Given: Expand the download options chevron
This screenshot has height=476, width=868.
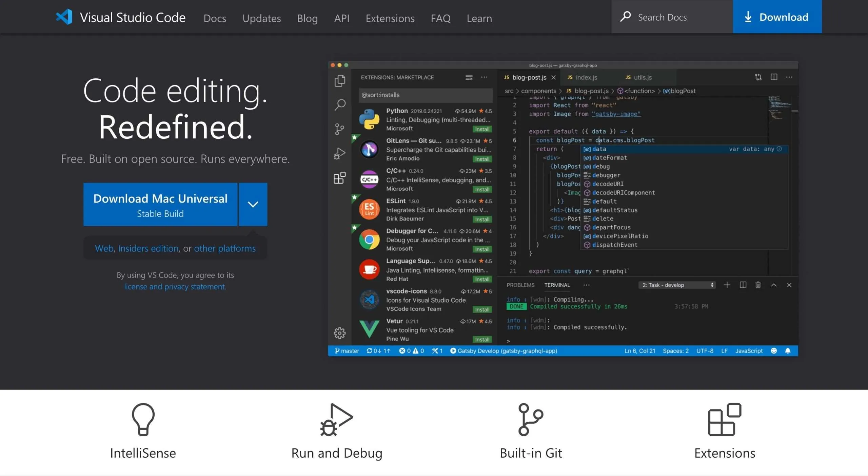Looking at the screenshot, I should coord(253,205).
